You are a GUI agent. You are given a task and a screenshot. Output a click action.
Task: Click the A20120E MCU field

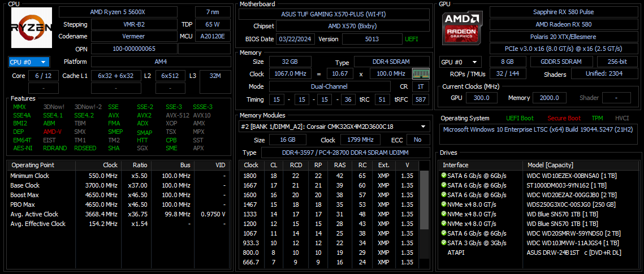coord(213,36)
